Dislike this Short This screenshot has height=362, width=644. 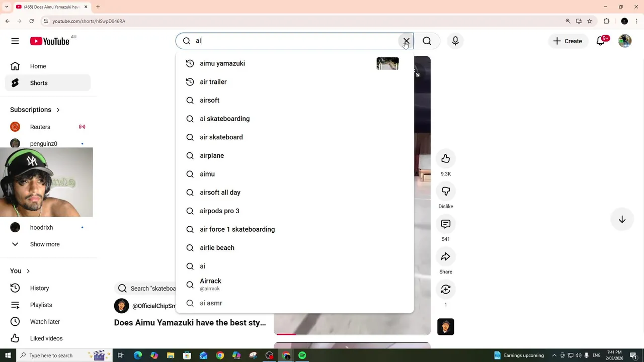[446, 192]
